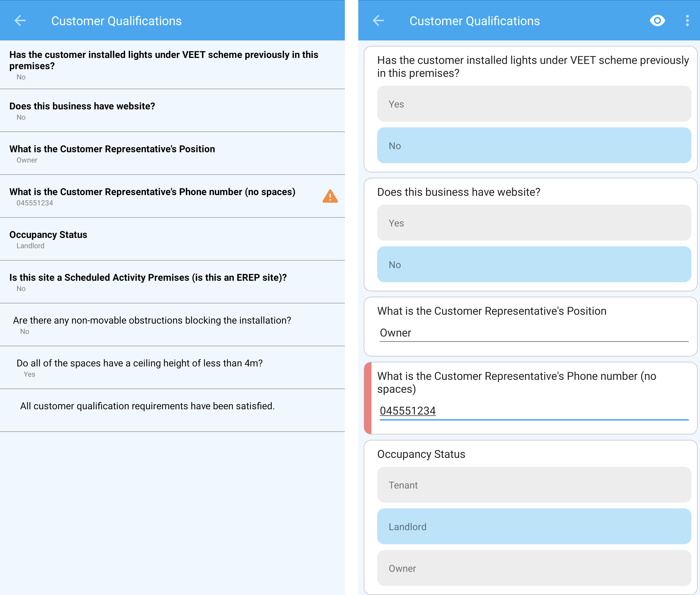Open the EREP site question row
This screenshot has height=595, width=700.
pyautogui.click(x=172, y=282)
